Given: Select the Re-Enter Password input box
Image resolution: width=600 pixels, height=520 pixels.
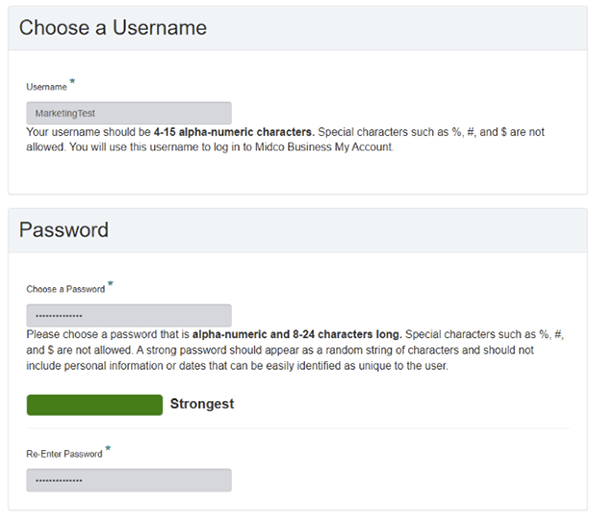Looking at the screenshot, I should tap(129, 480).
